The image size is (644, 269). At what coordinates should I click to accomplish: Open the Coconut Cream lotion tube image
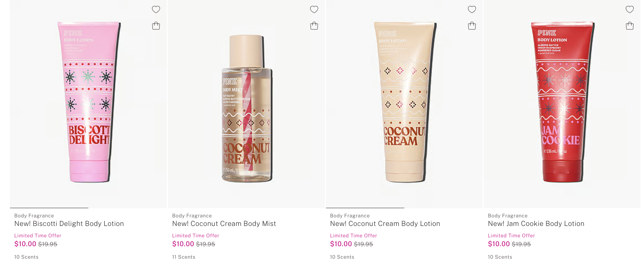click(404, 102)
